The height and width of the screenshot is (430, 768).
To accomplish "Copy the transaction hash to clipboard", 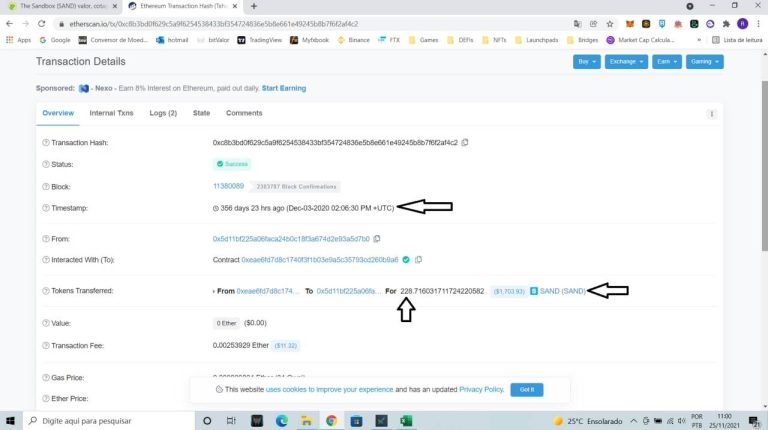I will tap(465, 143).
